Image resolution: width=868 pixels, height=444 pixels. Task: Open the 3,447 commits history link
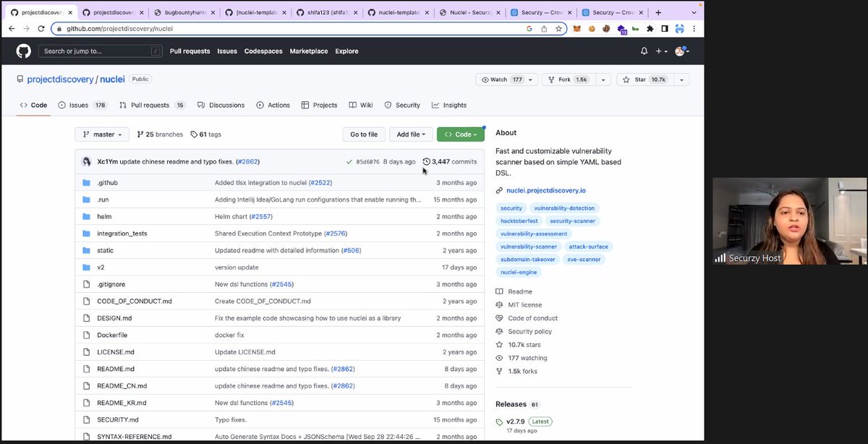[x=450, y=162]
